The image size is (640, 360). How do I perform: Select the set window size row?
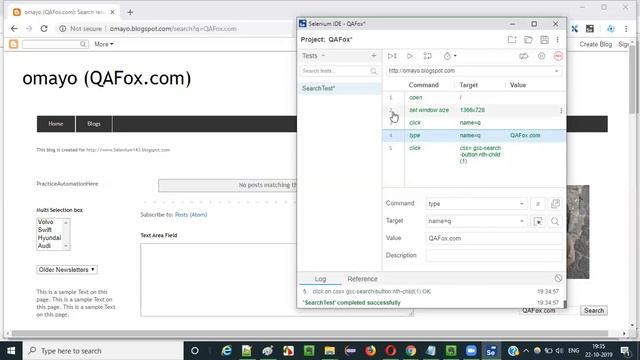click(x=474, y=110)
